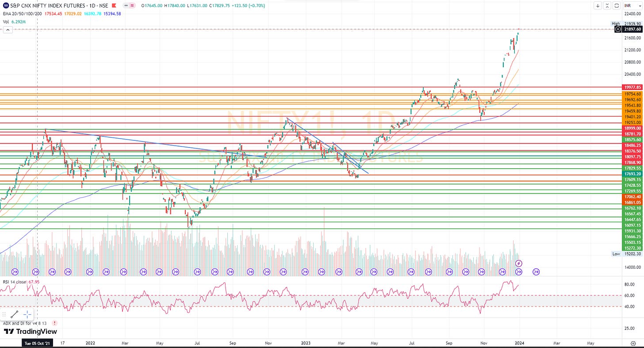Click the 19977.85 red price label
644x348 pixels.
pos(632,87)
